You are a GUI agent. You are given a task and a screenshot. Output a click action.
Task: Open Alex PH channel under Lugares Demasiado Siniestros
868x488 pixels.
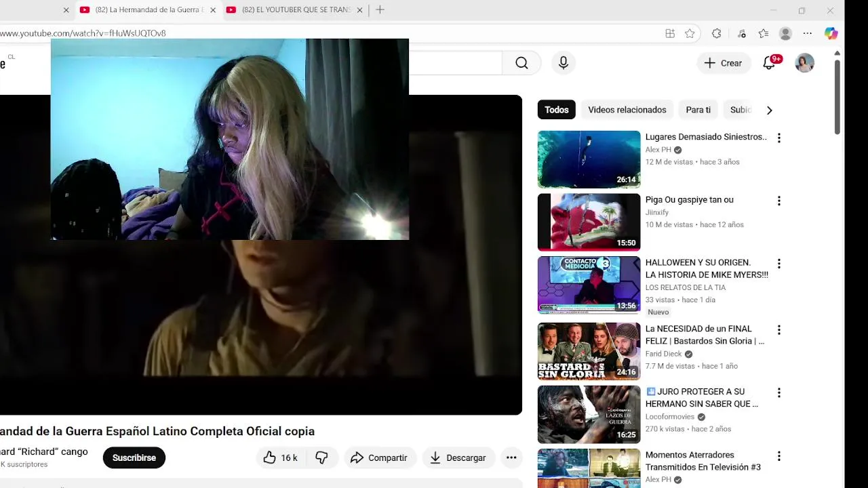point(658,150)
